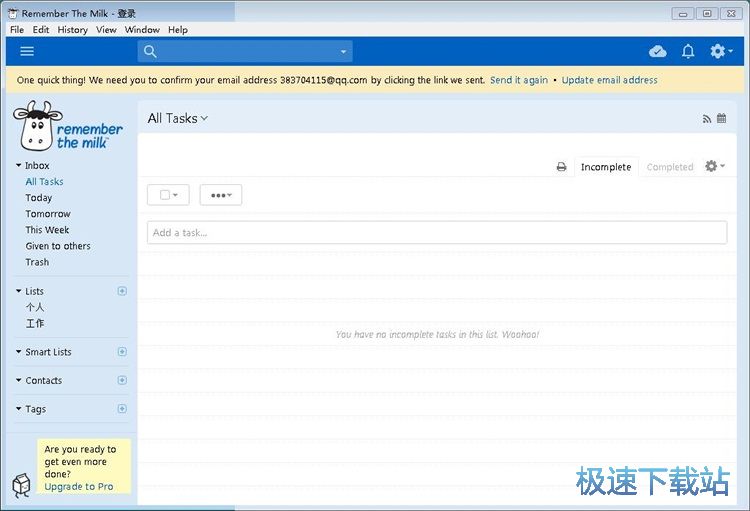Add a new contact with plus icon
750x511 pixels.
122,380
